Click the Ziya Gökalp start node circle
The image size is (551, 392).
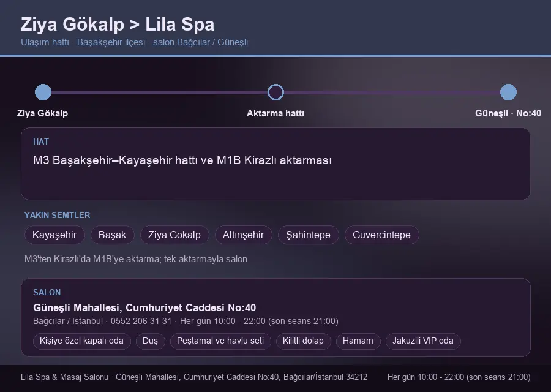point(43,92)
